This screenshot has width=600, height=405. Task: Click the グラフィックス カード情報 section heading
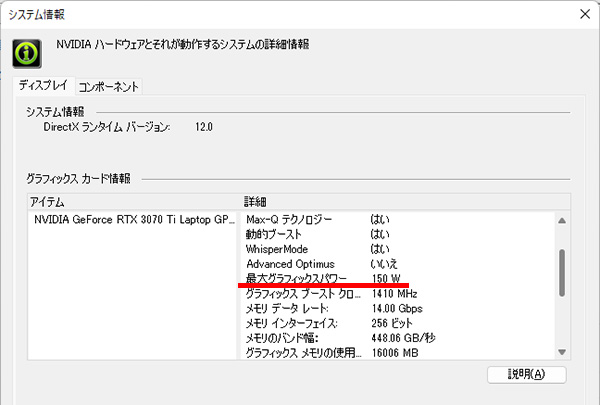[x=78, y=178]
